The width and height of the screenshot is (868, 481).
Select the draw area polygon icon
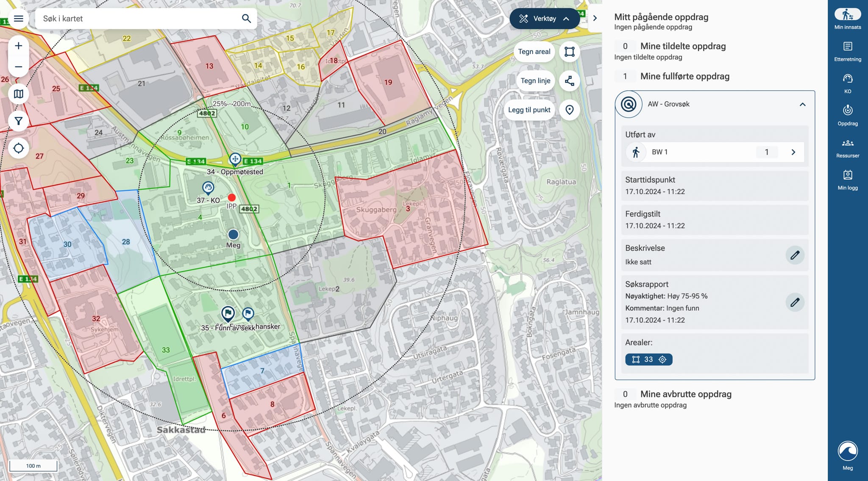coord(569,52)
